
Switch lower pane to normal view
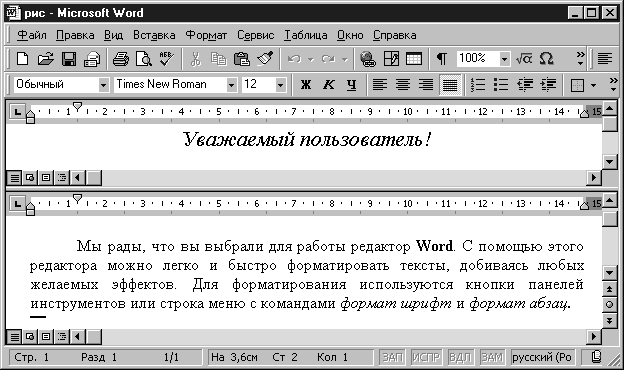coord(15,337)
